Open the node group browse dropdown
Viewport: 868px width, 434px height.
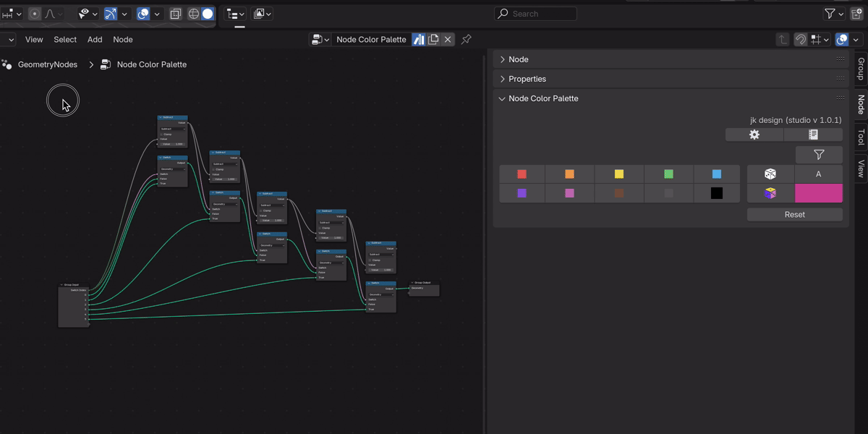click(320, 39)
